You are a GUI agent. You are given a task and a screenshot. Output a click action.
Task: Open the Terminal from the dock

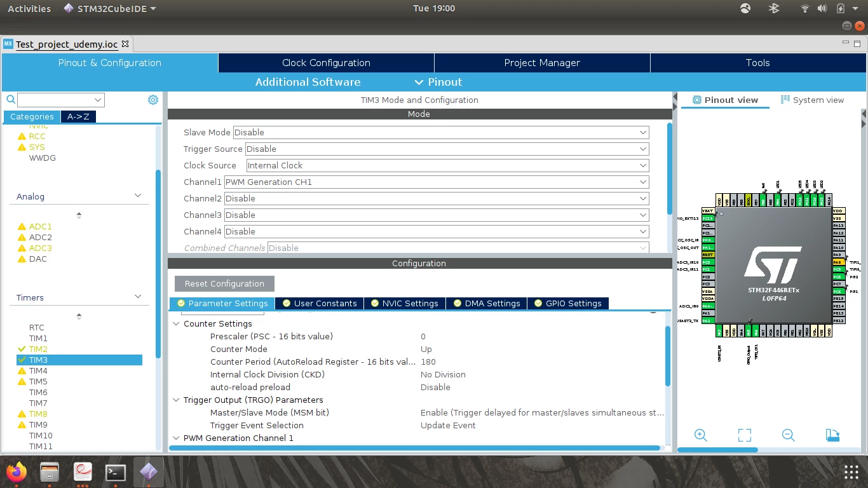[116, 472]
